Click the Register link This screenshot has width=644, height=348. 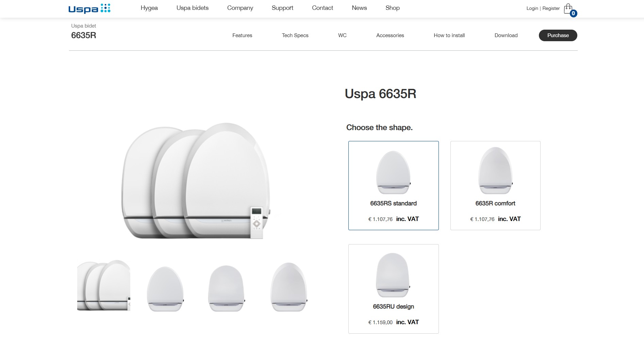[x=551, y=8]
